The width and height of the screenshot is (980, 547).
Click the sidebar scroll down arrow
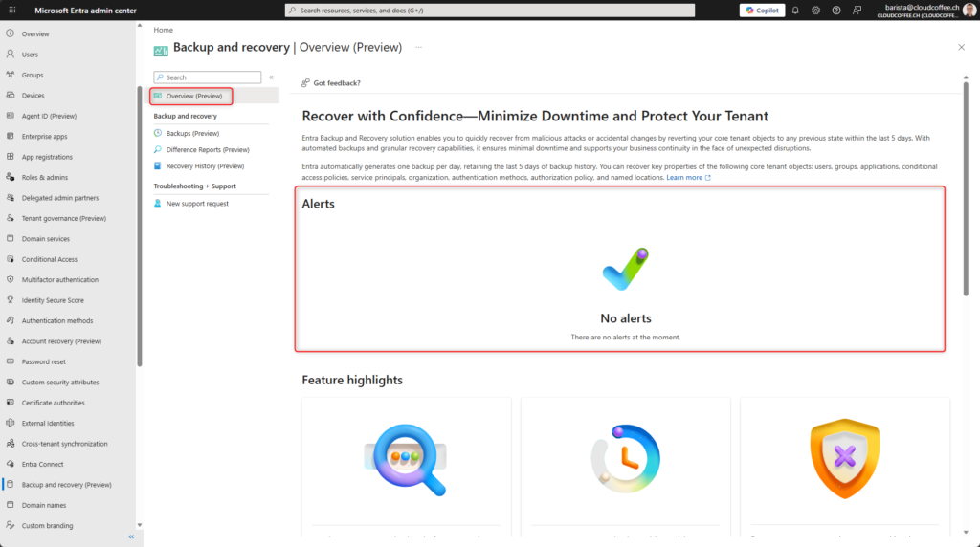point(140,525)
